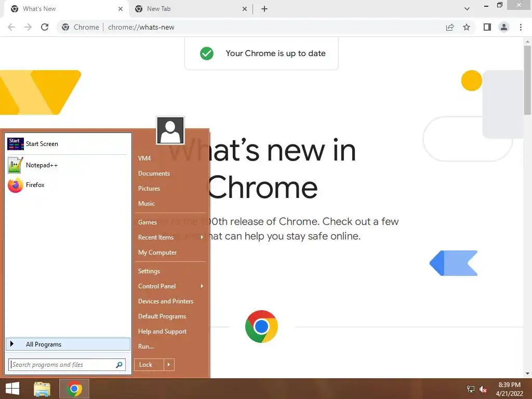Click the Start Screen tile icon
The width and height of the screenshot is (532, 399).
[15, 144]
